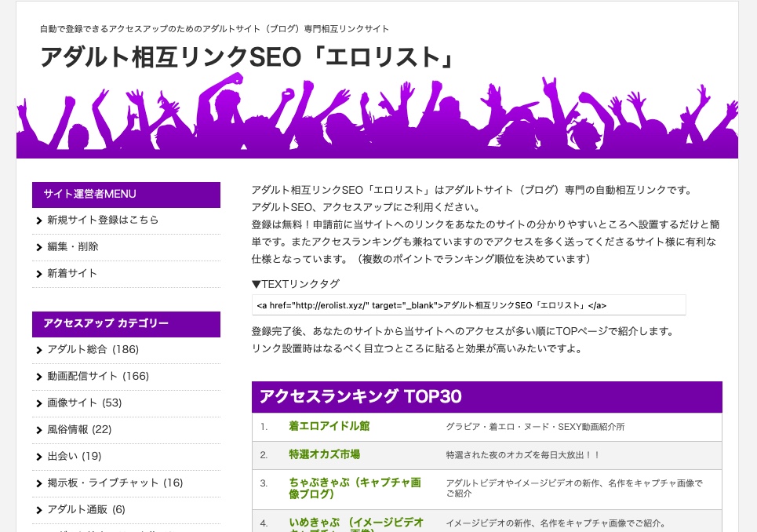Open the 着エロアイドル館 ranking link

click(x=329, y=426)
